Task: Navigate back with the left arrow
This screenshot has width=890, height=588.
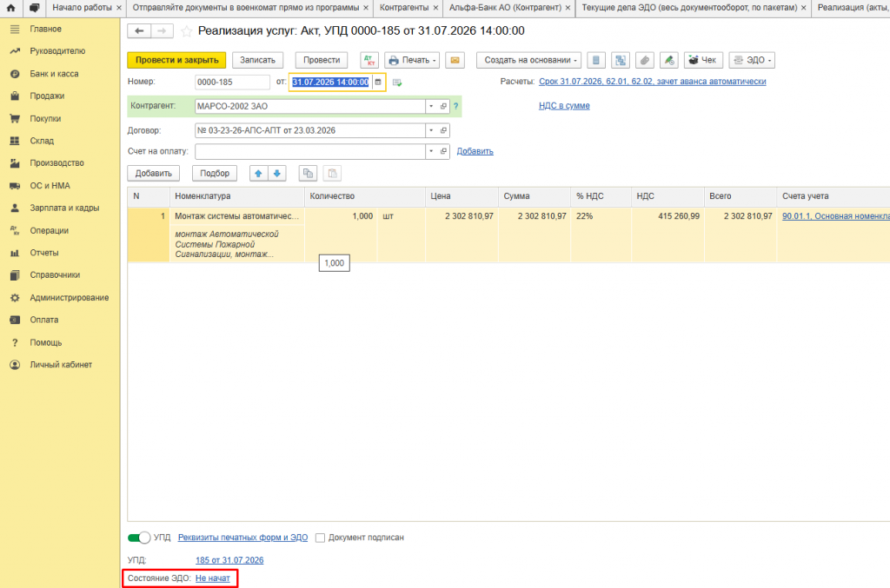Action: pyautogui.click(x=139, y=31)
